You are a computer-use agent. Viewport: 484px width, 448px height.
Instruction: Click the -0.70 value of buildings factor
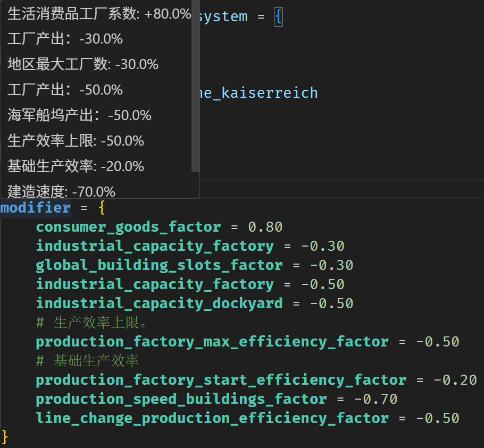pos(375,399)
